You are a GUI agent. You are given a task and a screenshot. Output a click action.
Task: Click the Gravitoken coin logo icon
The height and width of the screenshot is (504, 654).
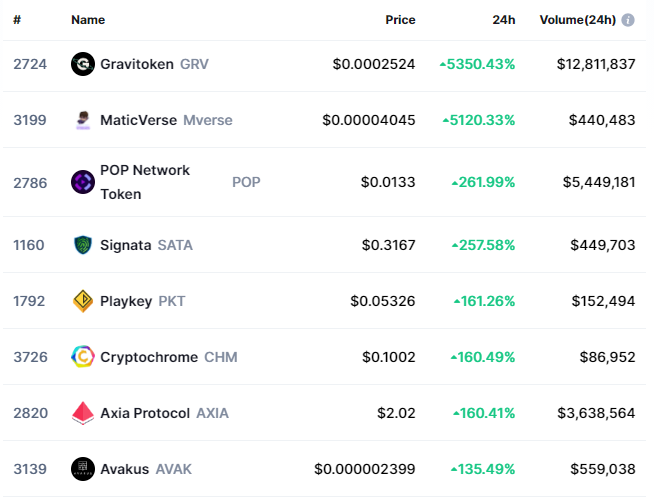[83, 64]
